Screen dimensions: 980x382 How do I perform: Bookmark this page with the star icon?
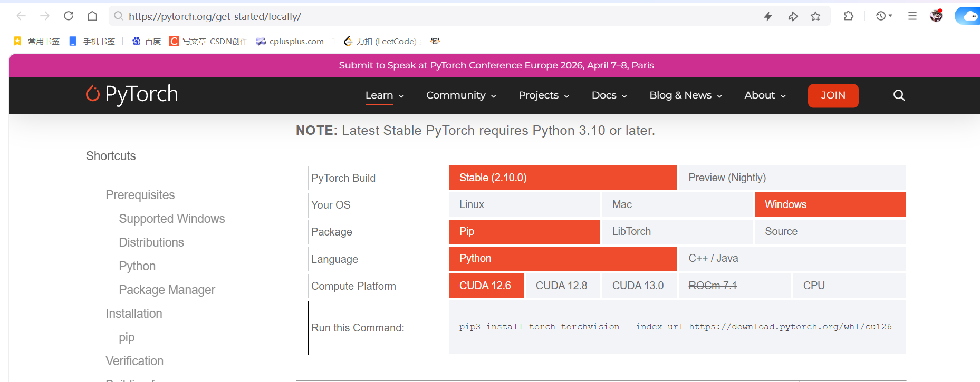pos(815,16)
